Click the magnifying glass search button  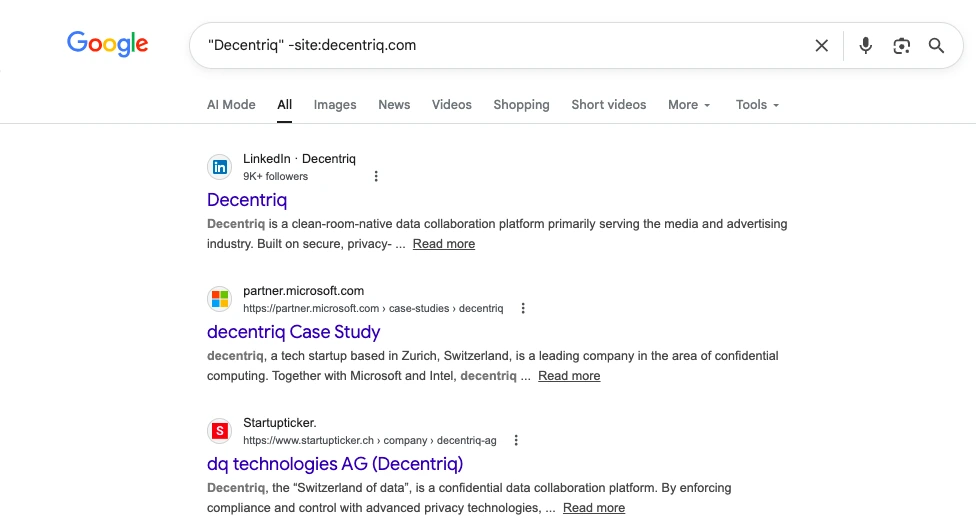pos(936,45)
